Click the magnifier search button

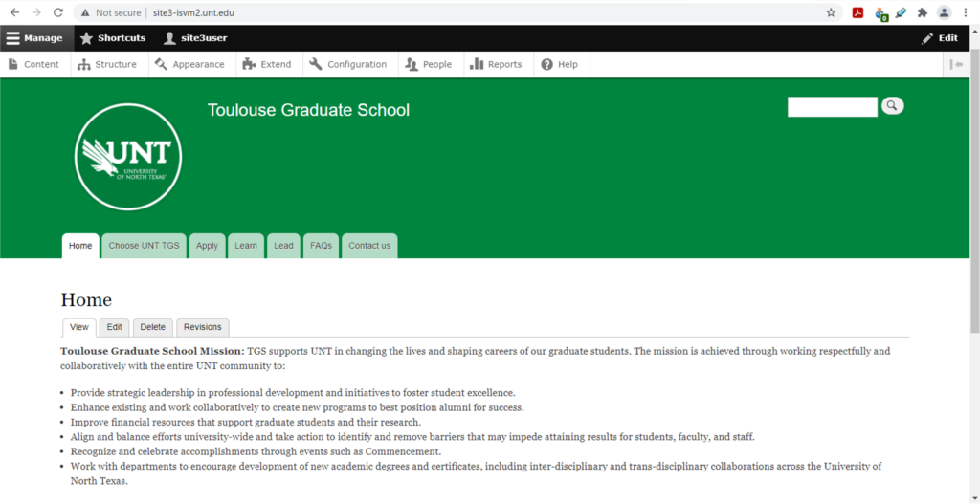click(893, 106)
